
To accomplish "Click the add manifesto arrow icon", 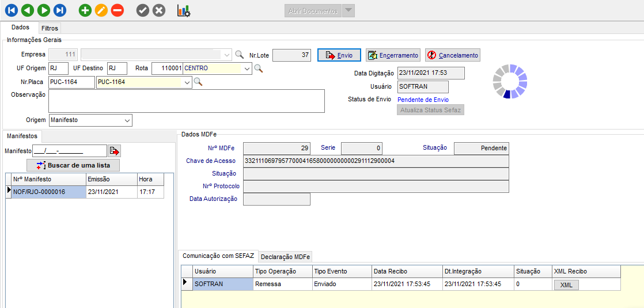I will (115, 151).
